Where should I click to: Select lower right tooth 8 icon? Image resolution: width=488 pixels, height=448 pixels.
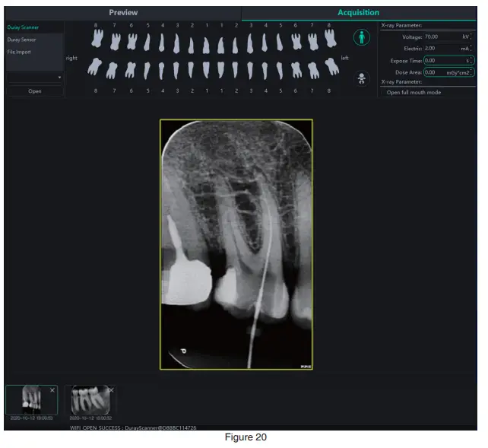tap(94, 67)
